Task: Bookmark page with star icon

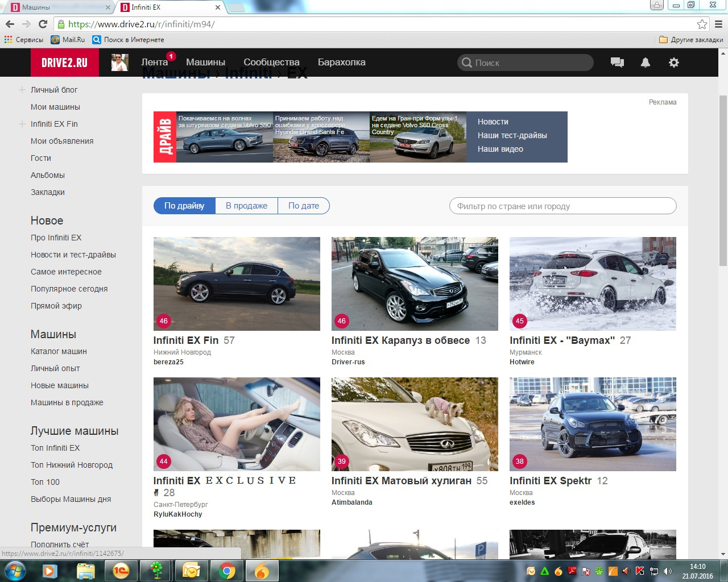Action: click(x=702, y=24)
